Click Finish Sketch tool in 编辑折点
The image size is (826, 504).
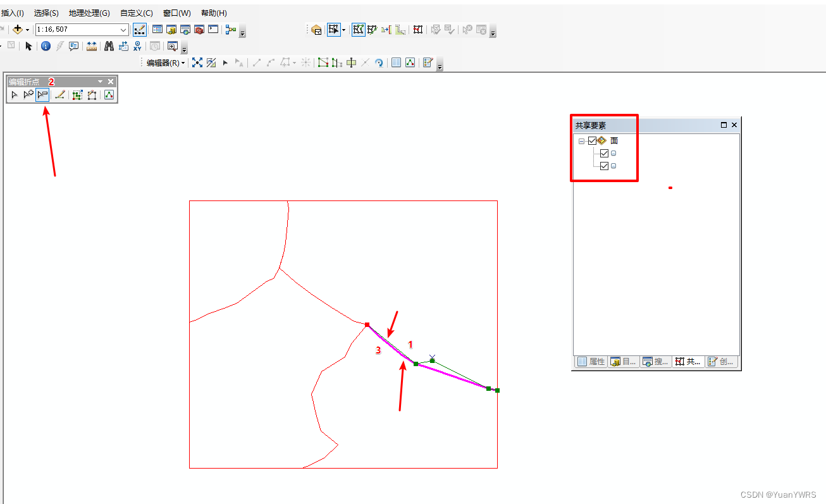pyautogui.click(x=92, y=95)
